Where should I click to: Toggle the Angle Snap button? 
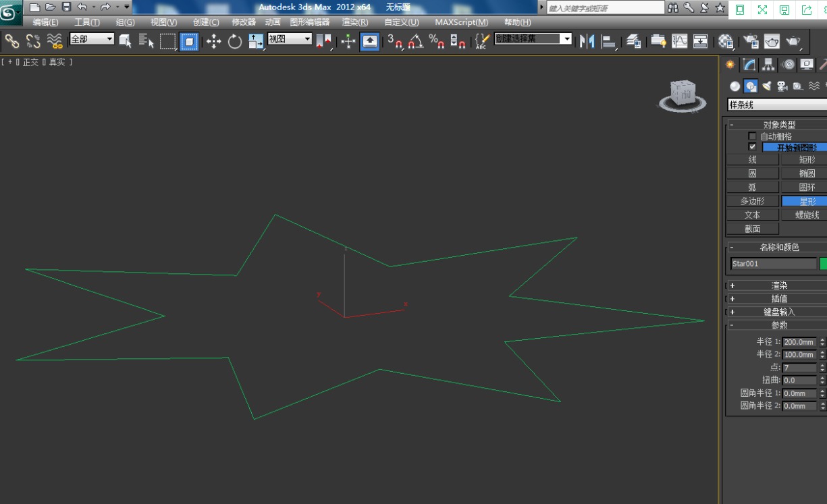(x=416, y=41)
